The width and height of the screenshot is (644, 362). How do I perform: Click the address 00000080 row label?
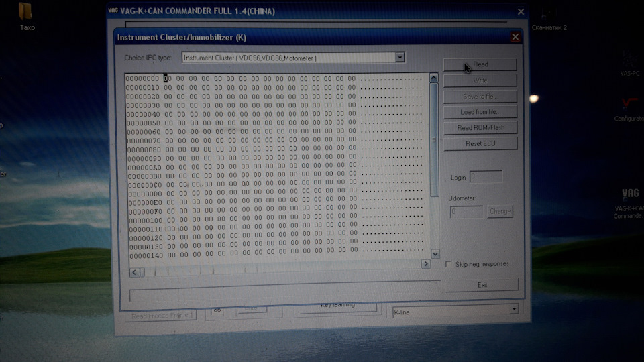(x=144, y=149)
